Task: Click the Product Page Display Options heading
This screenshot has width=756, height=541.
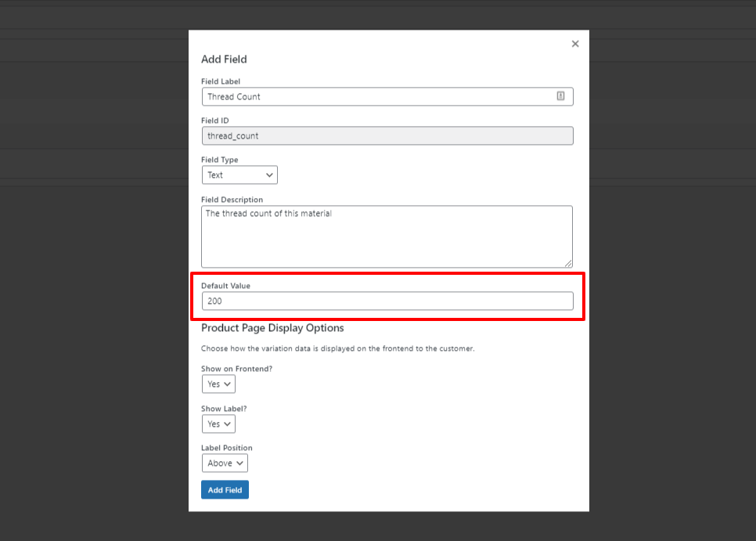Action: 272,327
